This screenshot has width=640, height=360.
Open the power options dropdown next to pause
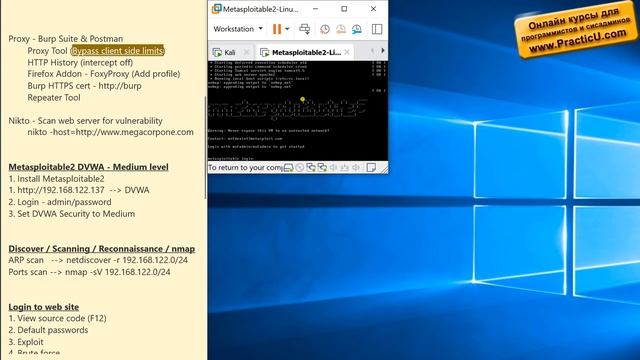pyautogui.click(x=287, y=29)
